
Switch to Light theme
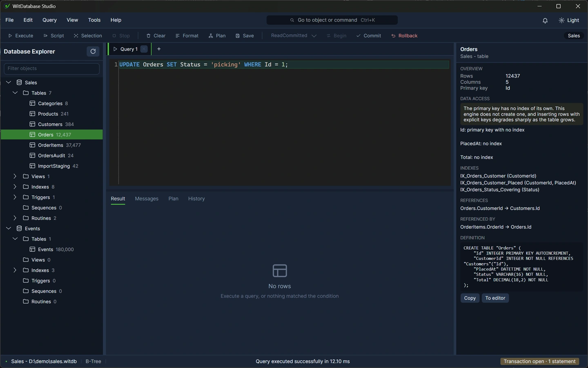(569, 20)
